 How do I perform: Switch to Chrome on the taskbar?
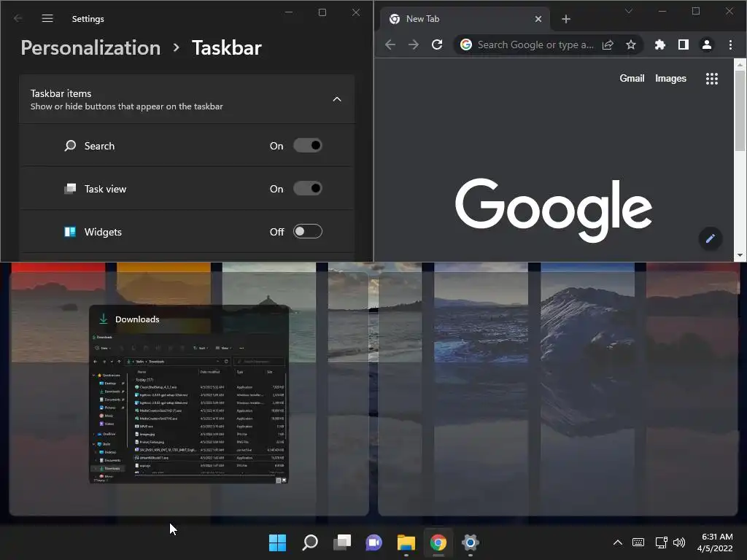click(x=438, y=542)
